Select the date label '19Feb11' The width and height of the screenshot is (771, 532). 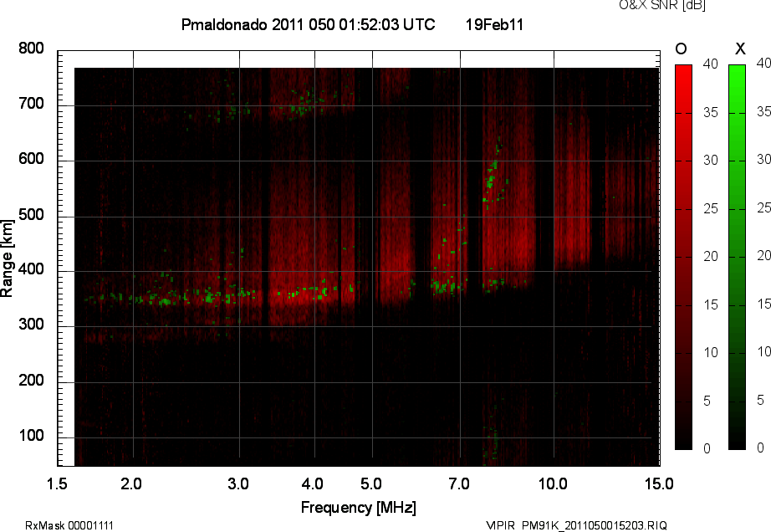[495, 24]
